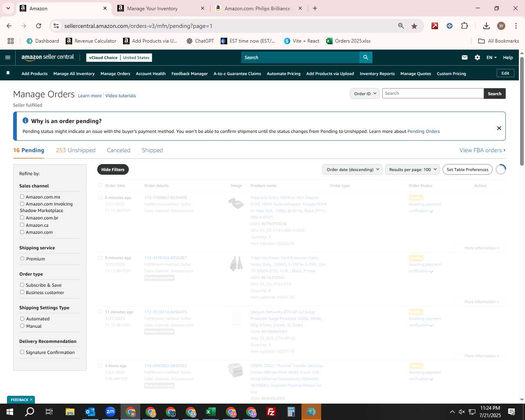Viewport: 525px width, 420px height.
Task: Reload the page with the refresh icon
Action: tap(39, 26)
